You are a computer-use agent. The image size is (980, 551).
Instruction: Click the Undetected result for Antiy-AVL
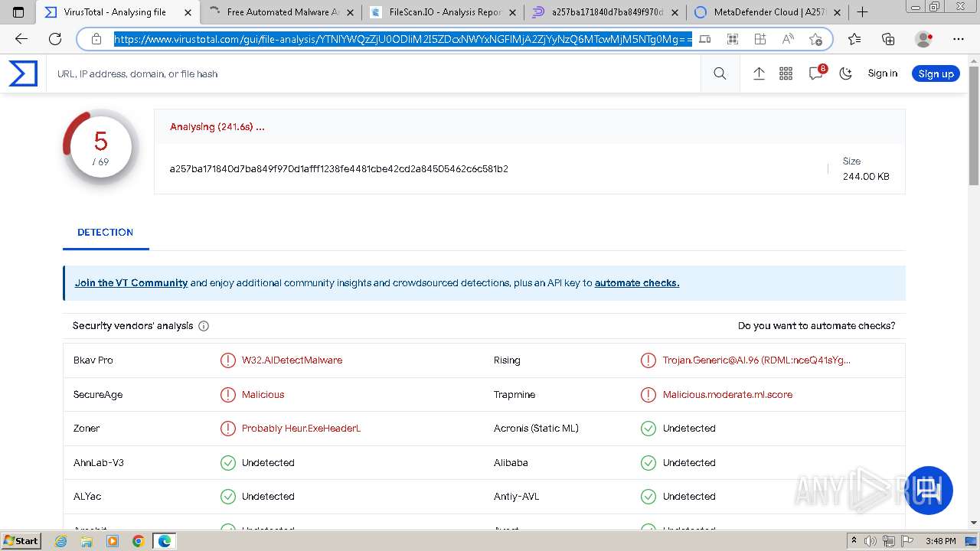coord(689,497)
